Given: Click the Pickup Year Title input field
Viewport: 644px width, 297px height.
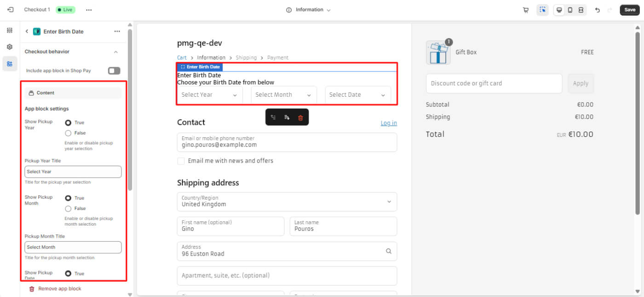Looking at the screenshot, I should click(x=73, y=172).
